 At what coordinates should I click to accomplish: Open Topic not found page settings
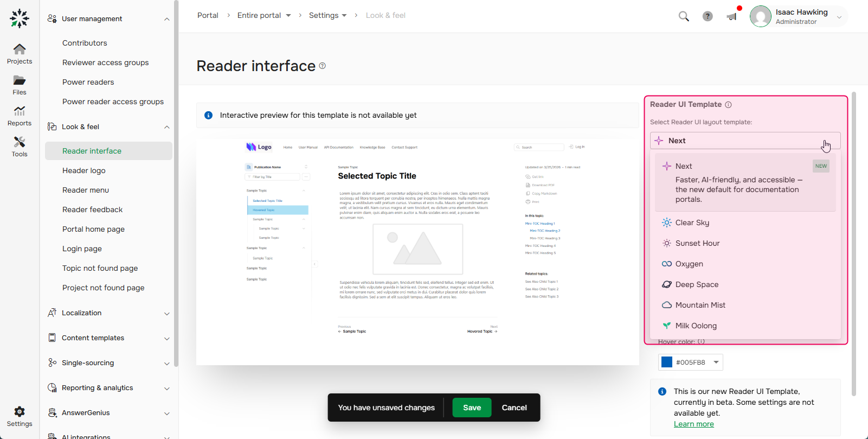point(100,268)
